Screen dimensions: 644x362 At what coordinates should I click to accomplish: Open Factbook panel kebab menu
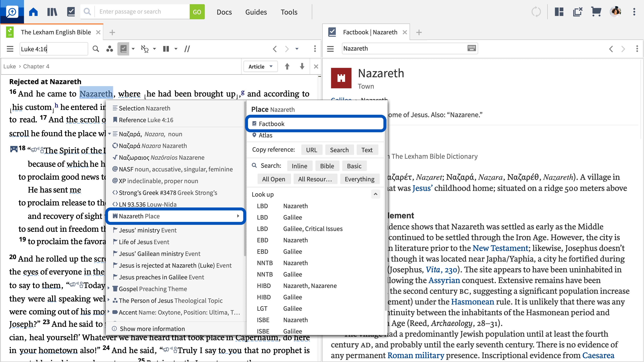point(637,49)
